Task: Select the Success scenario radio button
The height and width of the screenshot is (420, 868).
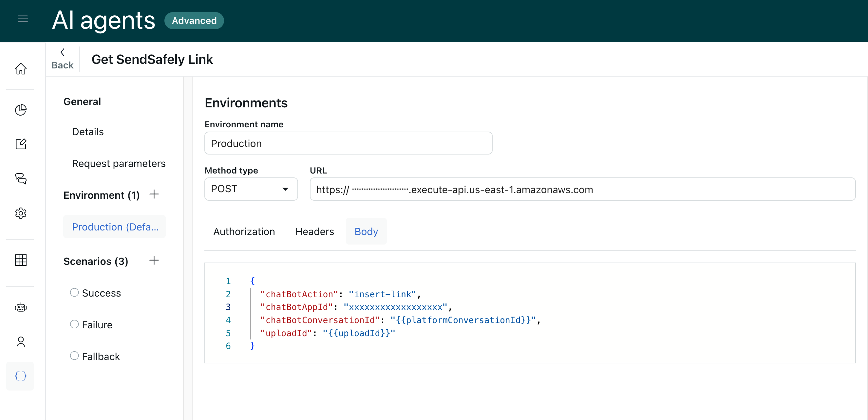Action: [74, 292]
